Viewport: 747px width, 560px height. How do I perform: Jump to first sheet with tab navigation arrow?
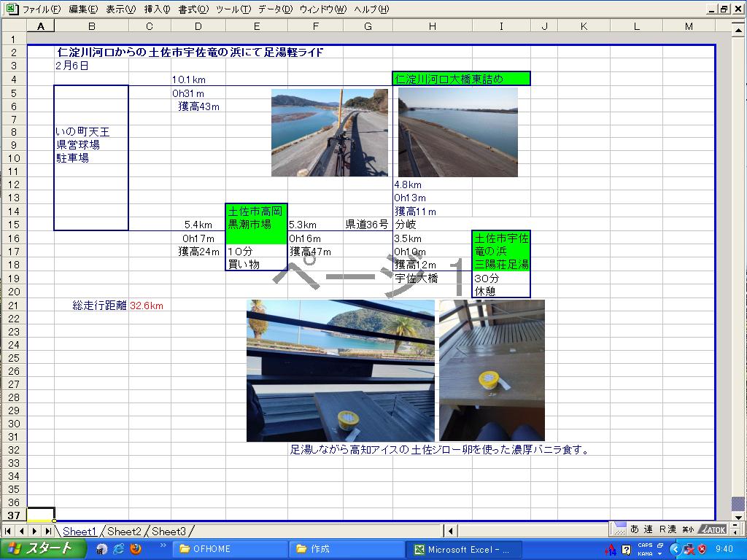[x=8, y=532]
